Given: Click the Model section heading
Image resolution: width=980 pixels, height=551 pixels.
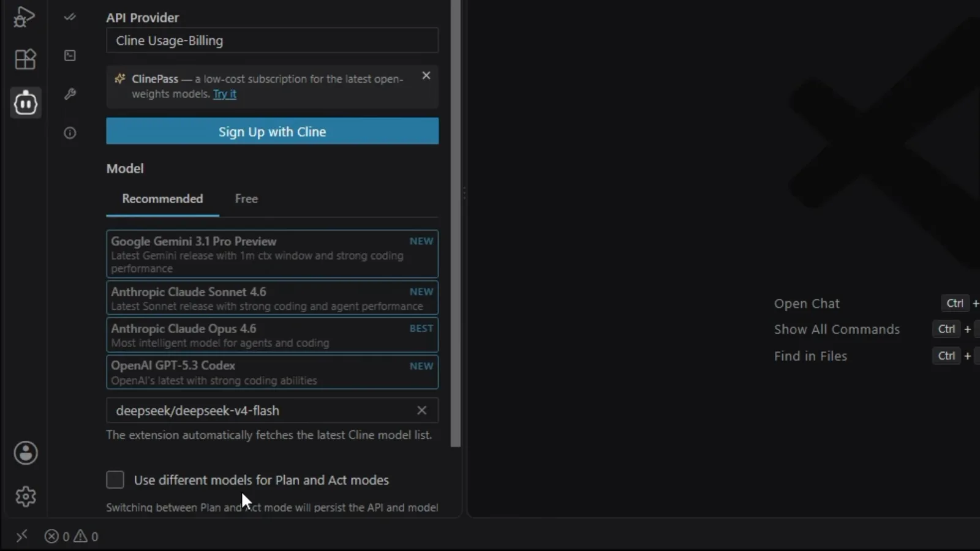Looking at the screenshot, I should click(x=125, y=168).
